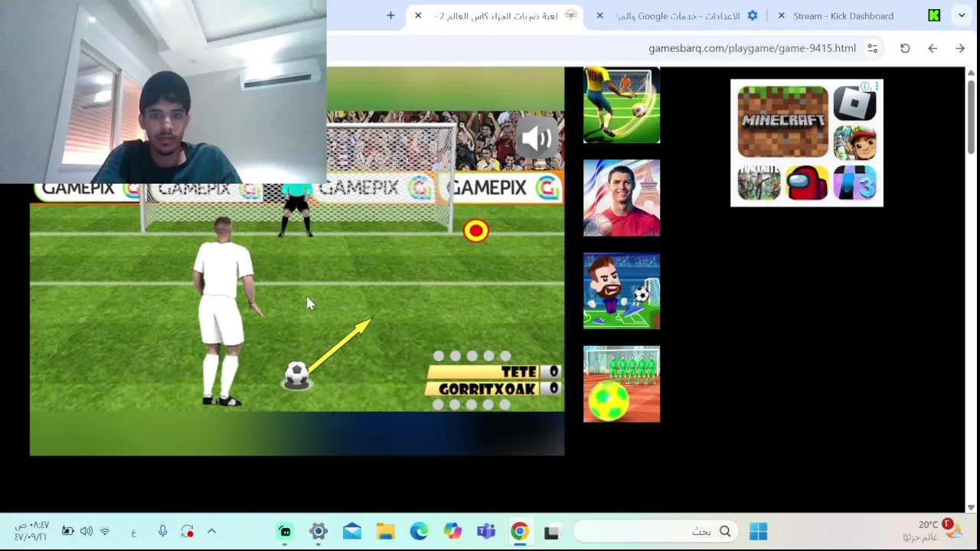Open the Ronaldo Paris game thumbnail

coord(622,198)
